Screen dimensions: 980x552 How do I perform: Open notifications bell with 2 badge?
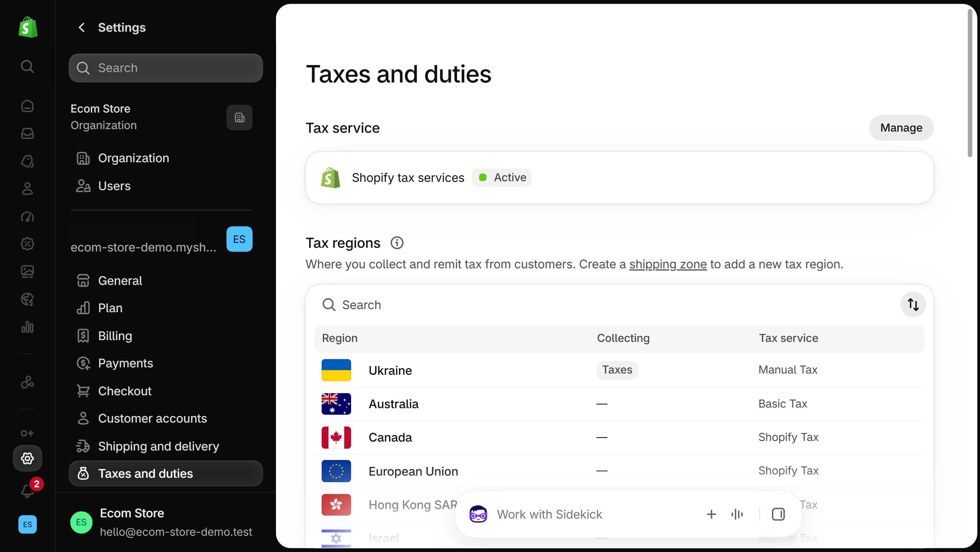point(29,490)
